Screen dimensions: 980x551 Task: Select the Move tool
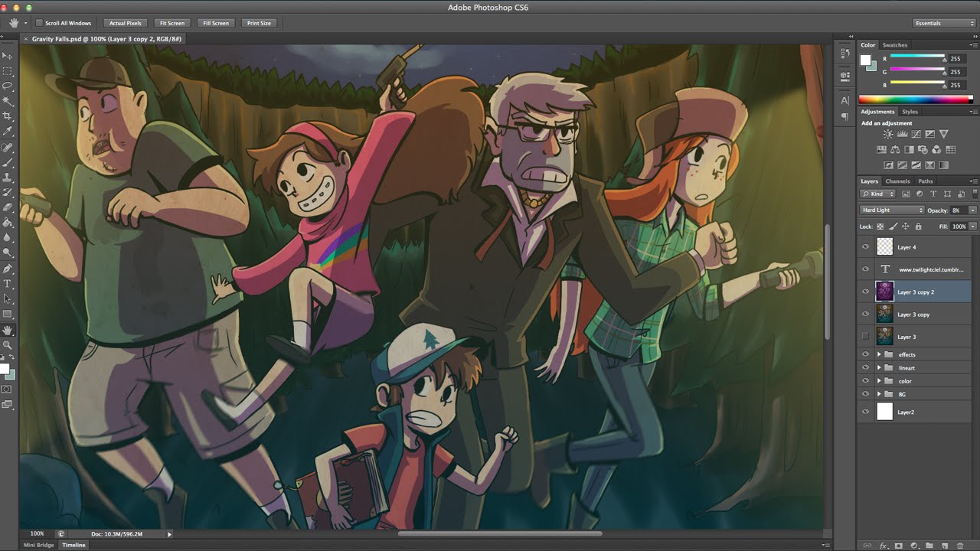coord(8,56)
